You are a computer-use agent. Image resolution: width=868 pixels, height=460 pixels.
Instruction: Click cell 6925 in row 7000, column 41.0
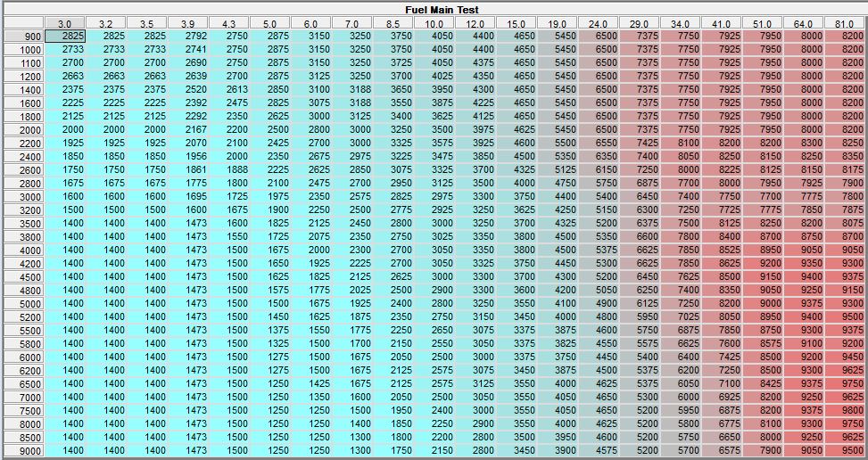tap(721, 397)
